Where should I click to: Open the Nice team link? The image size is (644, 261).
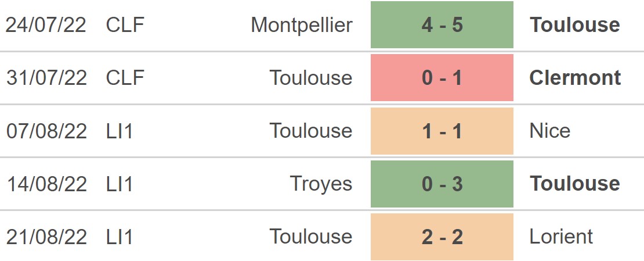[x=550, y=131]
